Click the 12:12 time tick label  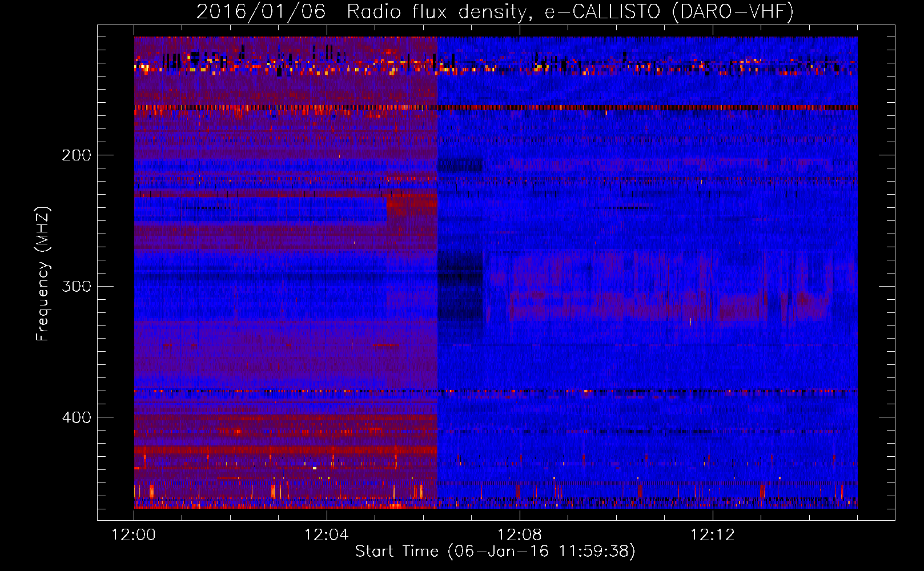pos(712,535)
